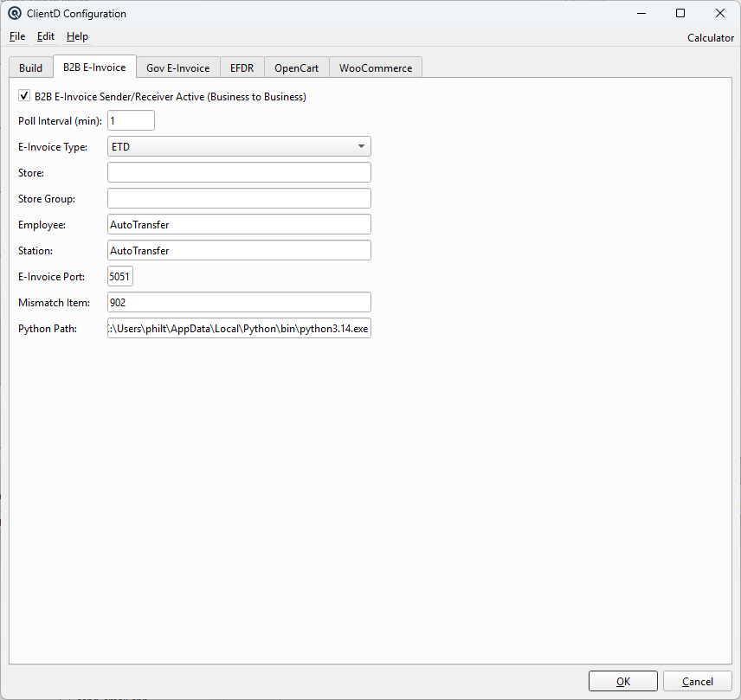Switch to the Gov E-Invoice tab
This screenshot has width=741, height=700.
point(178,68)
